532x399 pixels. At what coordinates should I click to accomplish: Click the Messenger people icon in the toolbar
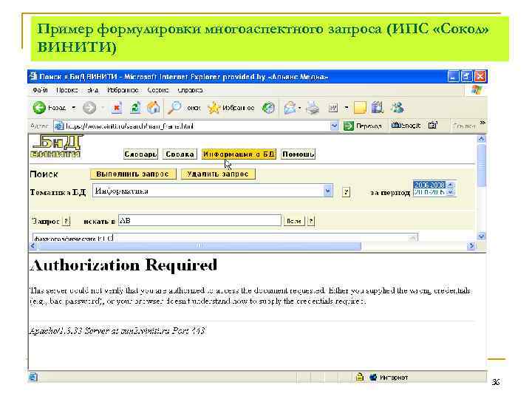tap(397, 108)
